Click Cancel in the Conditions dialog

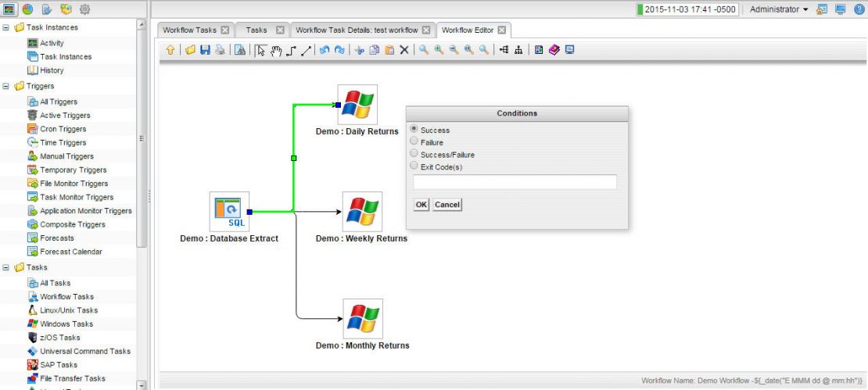[x=447, y=205]
